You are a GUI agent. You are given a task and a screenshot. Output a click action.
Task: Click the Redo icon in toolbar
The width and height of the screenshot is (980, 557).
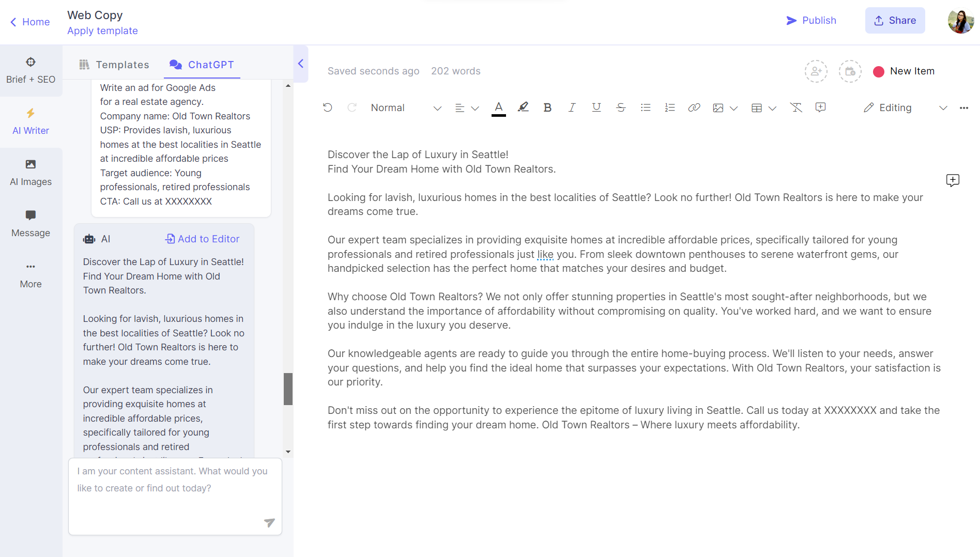coord(352,107)
